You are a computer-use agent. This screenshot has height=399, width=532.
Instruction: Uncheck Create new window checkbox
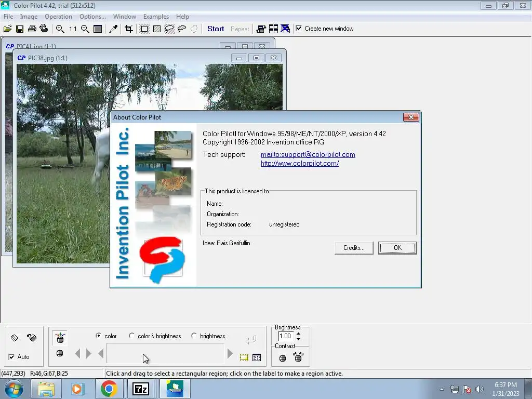[x=299, y=28]
